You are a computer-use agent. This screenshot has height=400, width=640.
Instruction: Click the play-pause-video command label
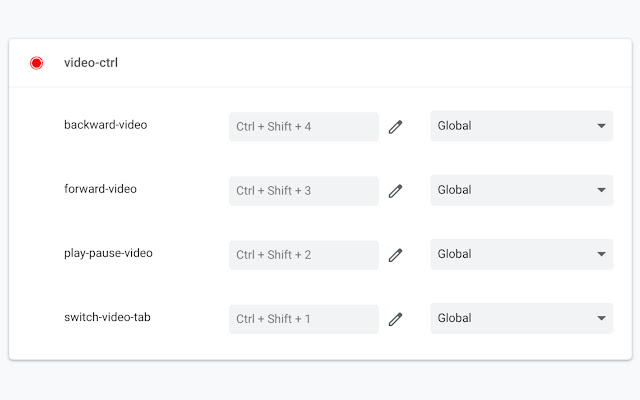108,253
